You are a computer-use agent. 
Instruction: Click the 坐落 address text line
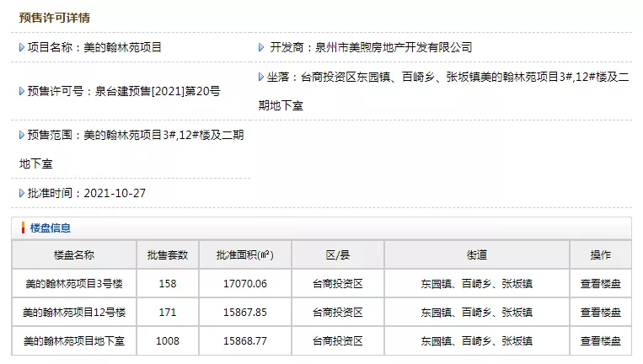tap(464, 77)
